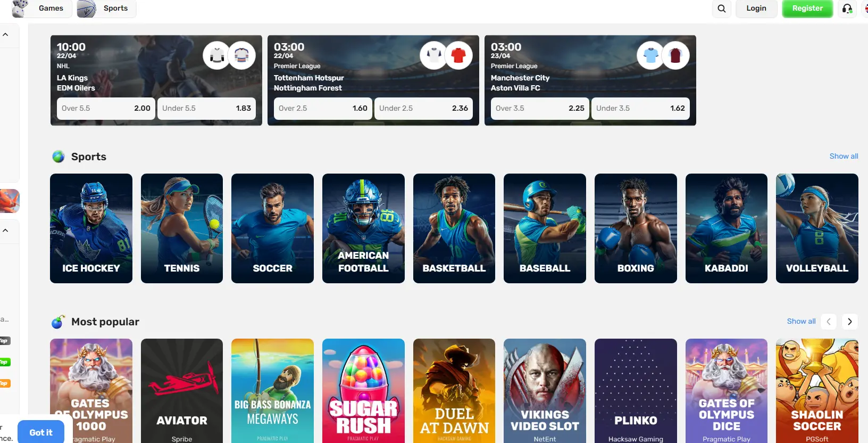This screenshot has height=443, width=868.
Task: Select Under 2.5 odds for Tottenham match
Action: coord(423,108)
